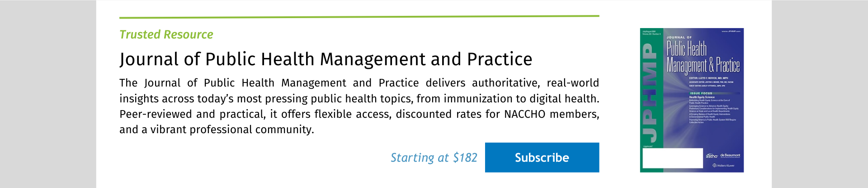This screenshot has width=868, height=188.
Task: Click the 'Trusted Resource' green label
Action: (166, 35)
